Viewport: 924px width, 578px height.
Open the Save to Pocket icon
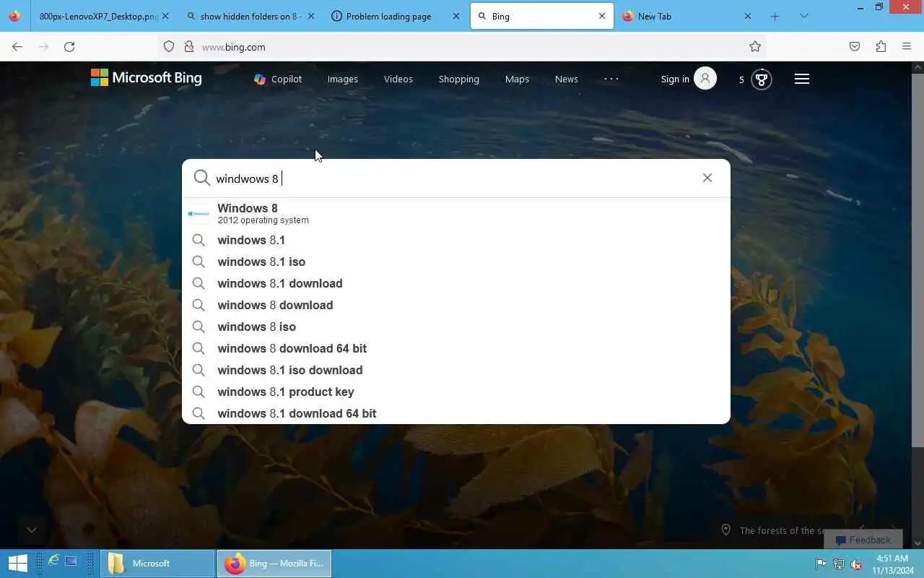[x=855, y=47]
